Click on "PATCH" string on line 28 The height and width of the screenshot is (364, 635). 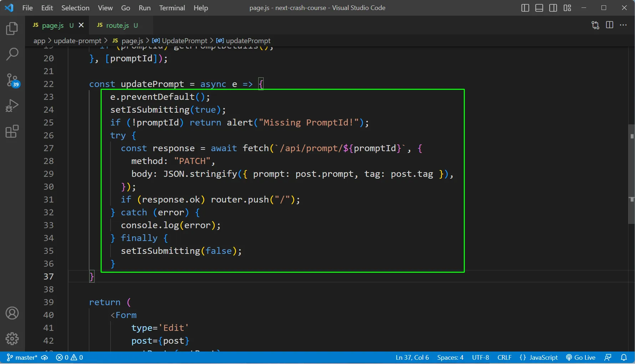click(192, 161)
